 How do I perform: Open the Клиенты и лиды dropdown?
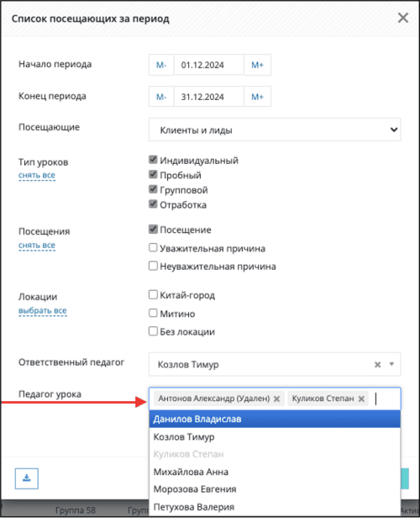pos(275,129)
